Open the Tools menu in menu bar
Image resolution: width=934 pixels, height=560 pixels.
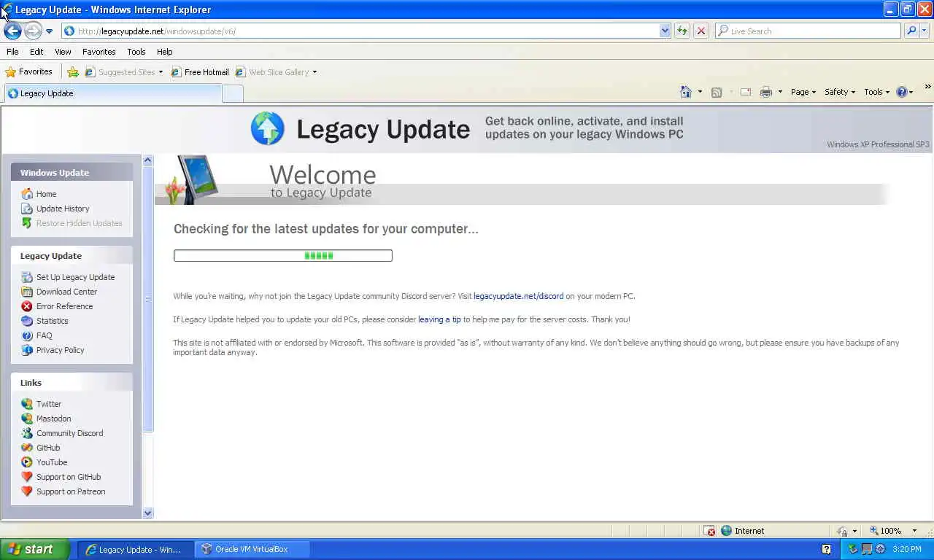coord(136,52)
